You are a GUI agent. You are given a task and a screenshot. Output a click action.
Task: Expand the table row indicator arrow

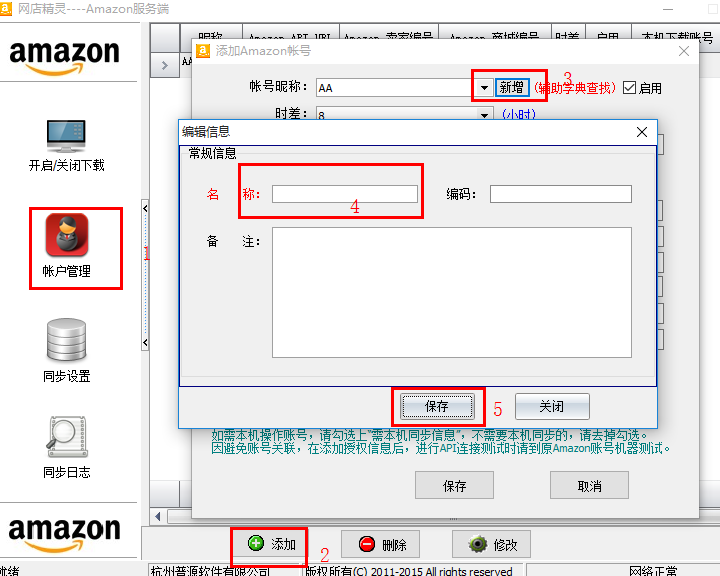pos(165,66)
